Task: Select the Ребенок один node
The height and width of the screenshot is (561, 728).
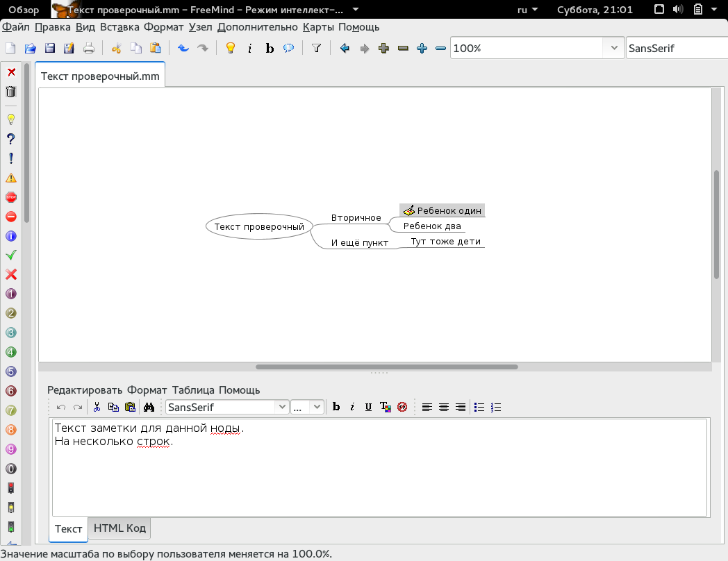Action: click(x=442, y=210)
